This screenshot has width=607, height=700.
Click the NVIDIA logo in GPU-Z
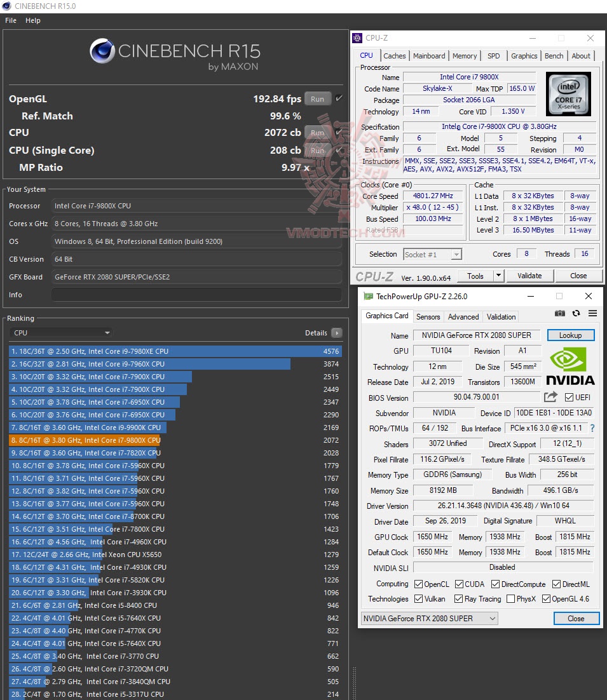pyautogui.click(x=570, y=367)
